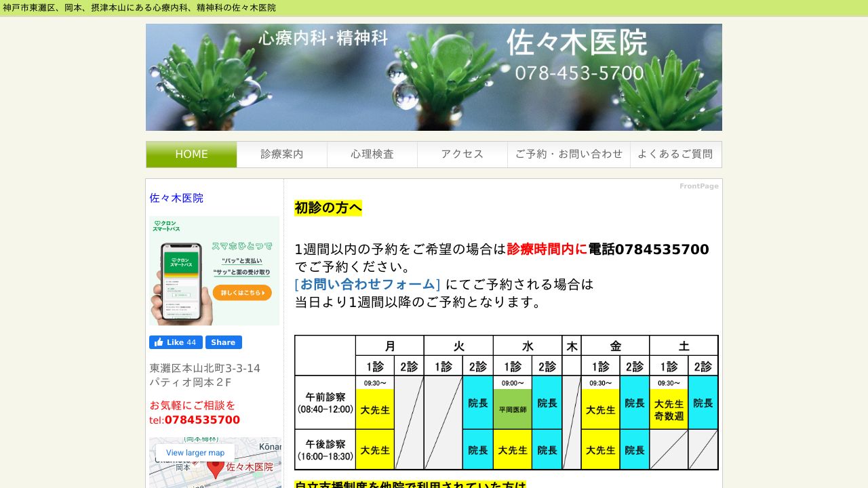This screenshot has height=488, width=868.
Task: Click the clinic header banner image
Action: point(434,77)
